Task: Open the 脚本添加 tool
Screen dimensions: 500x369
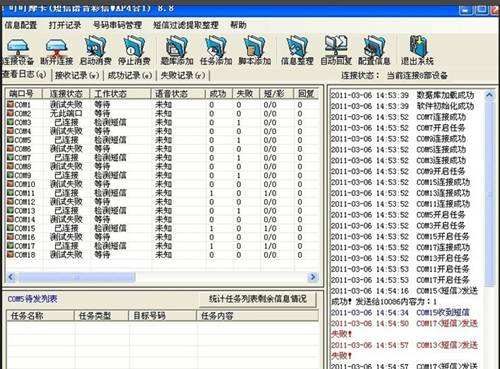Action: click(x=255, y=51)
